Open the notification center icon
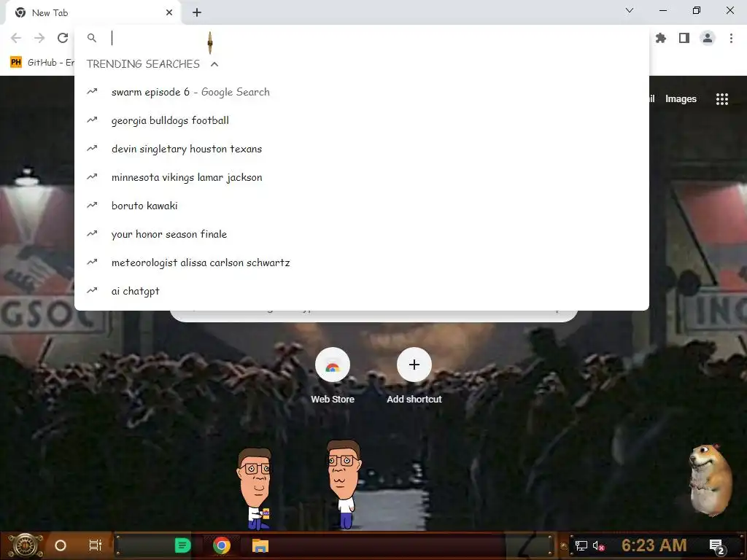The height and width of the screenshot is (560, 747). (x=717, y=546)
